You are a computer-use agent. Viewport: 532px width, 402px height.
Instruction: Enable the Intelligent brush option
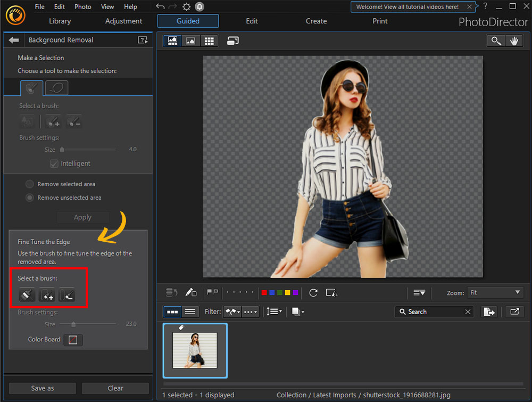click(x=54, y=163)
